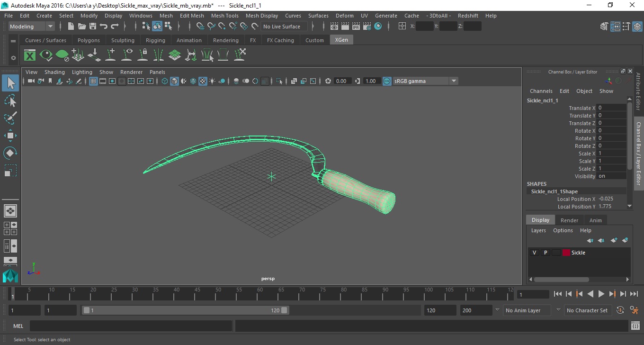Click the range slider right handle
644x345 pixels.
coord(284,310)
